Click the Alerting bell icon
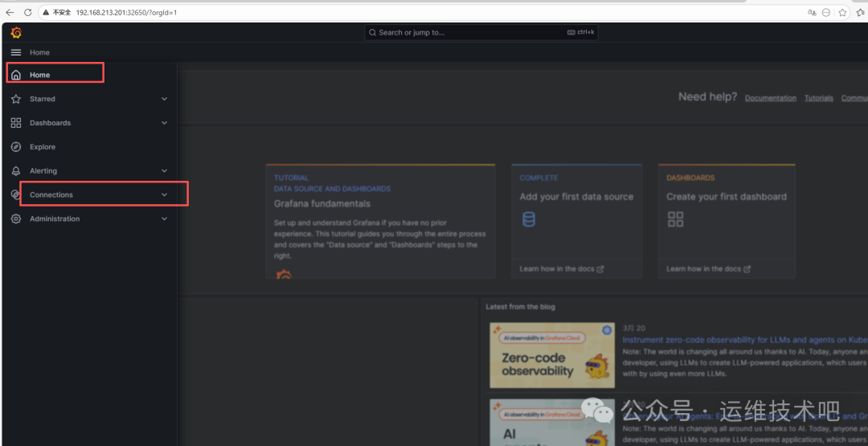 click(x=16, y=171)
